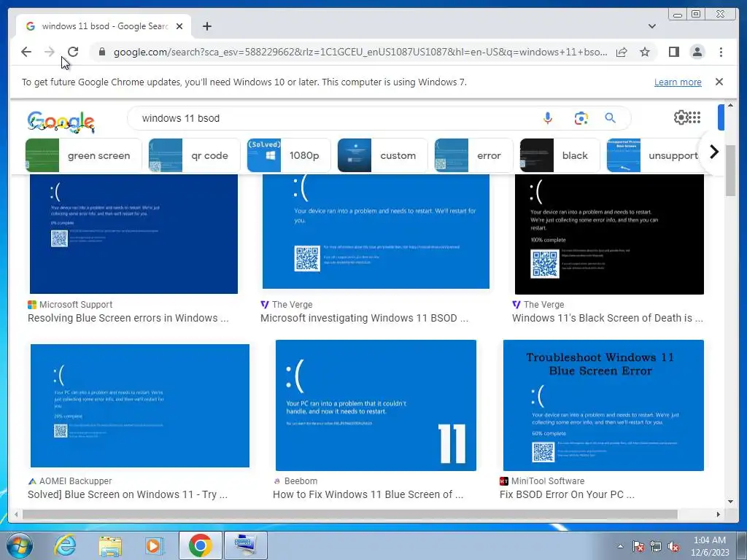Submit search with magnifier icon
The width and height of the screenshot is (747, 560).
pyautogui.click(x=611, y=118)
